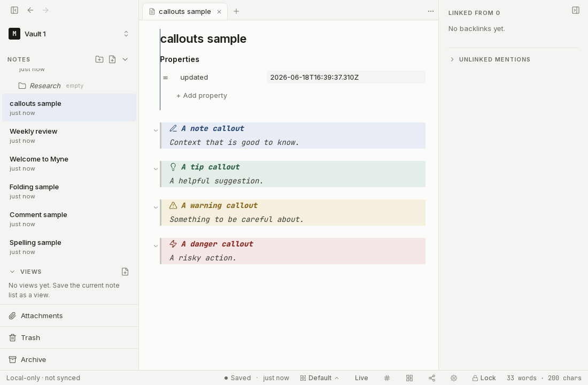Click 'A note callout' title
This screenshot has width=588, height=385.
pos(213,128)
